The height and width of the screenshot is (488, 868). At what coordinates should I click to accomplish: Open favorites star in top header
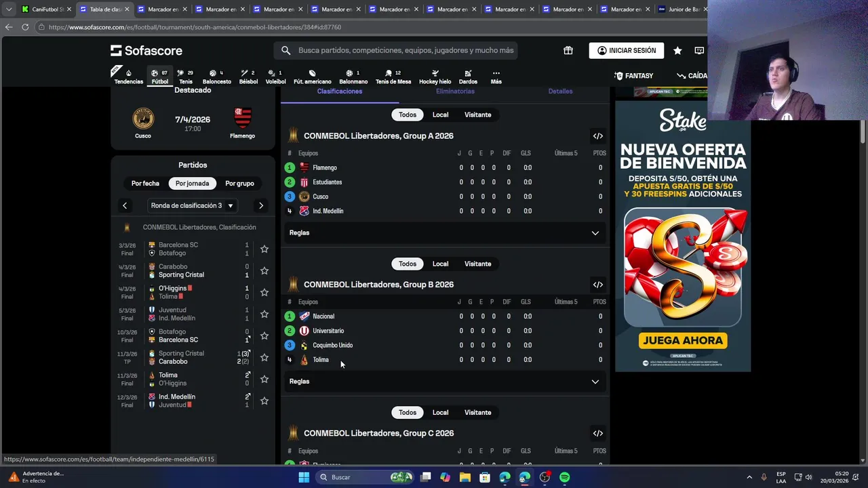coord(677,50)
